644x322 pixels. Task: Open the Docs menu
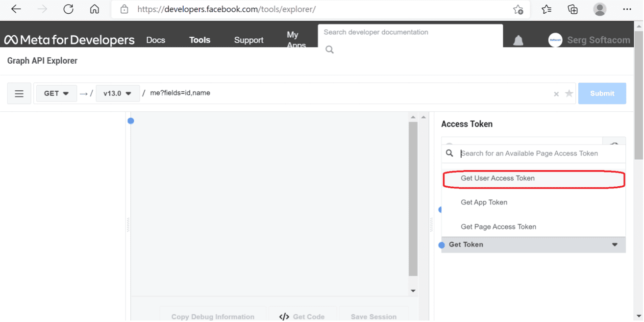click(156, 40)
